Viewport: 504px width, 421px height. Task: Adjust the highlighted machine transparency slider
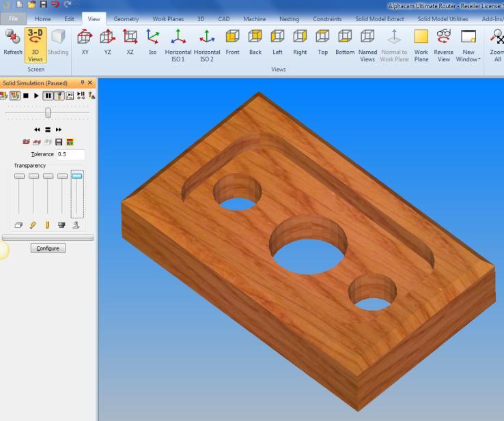(x=76, y=176)
